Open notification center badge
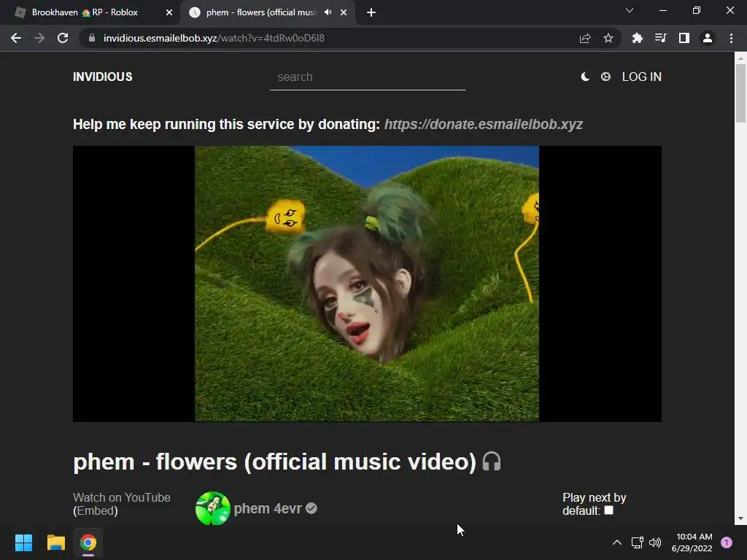The height and width of the screenshot is (560, 747). pos(727,542)
